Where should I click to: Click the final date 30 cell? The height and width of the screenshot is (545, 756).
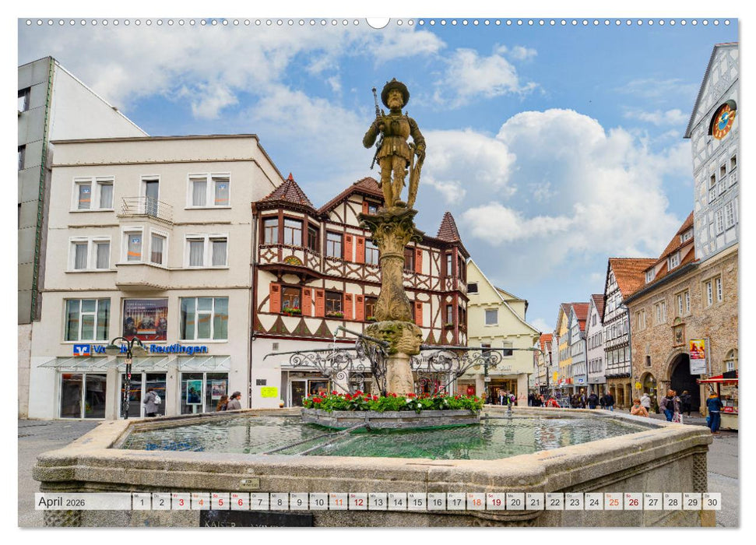[713, 504]
